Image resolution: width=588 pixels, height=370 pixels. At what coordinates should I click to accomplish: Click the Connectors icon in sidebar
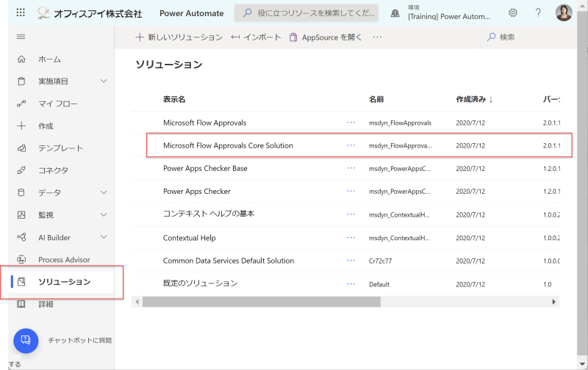(21, 170)
